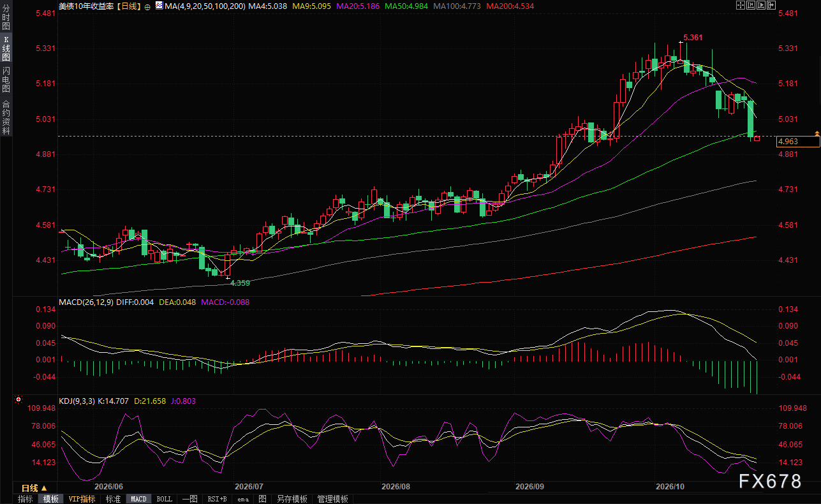Viewport: 821px width, 504px height.
Task: Click the expand-chart icon with right arrow
Action: 761,5
